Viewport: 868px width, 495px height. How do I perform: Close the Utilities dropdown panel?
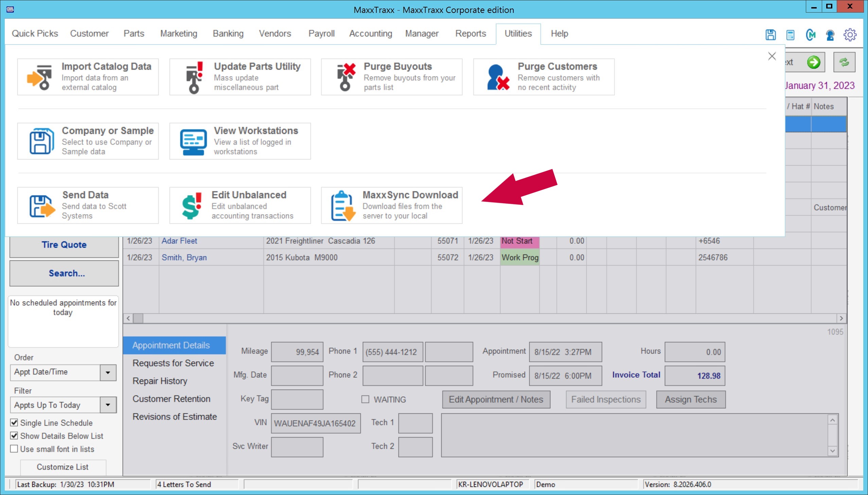[x=772, y=56]
